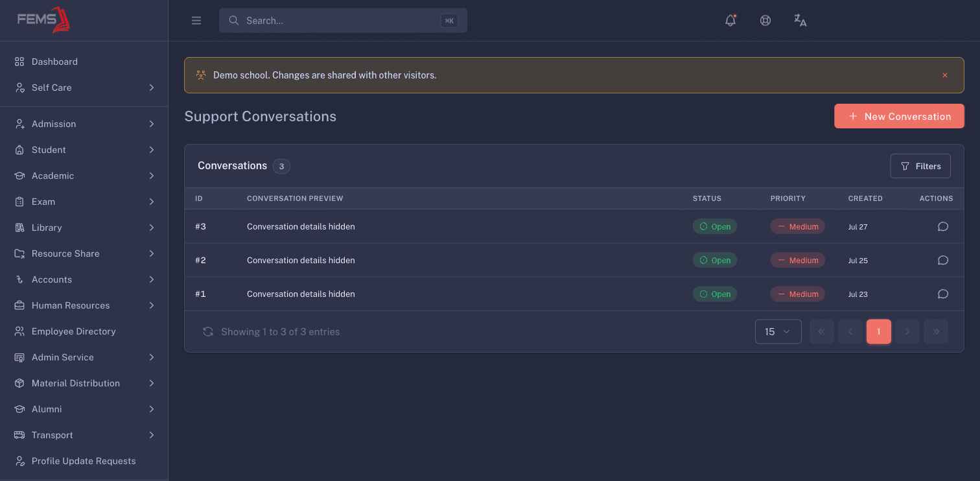Click the support lifebuoy icon
The height and width of the screenshot is (481, 980).
pos(765,20)
